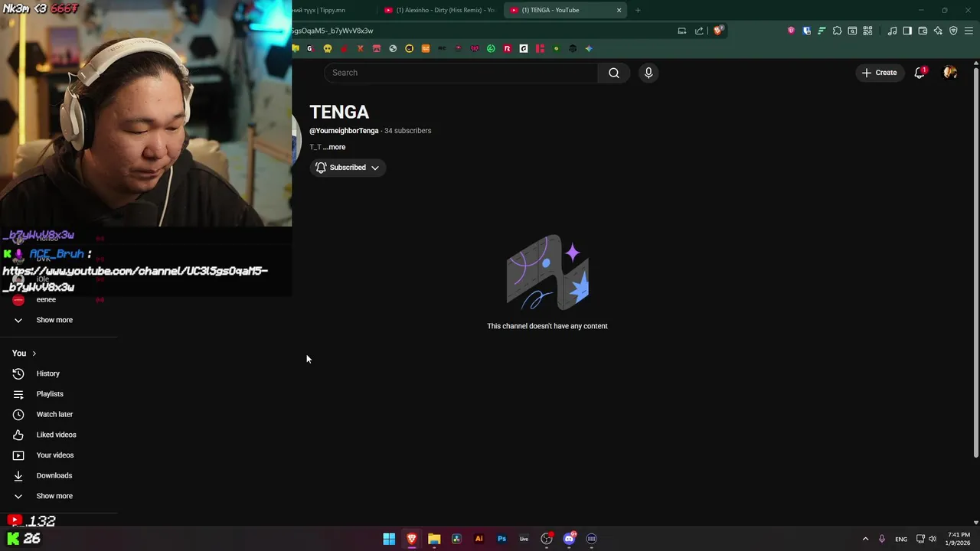Open YouTube notifications bell
980x551 pixels.
click(x=920, y=73)
